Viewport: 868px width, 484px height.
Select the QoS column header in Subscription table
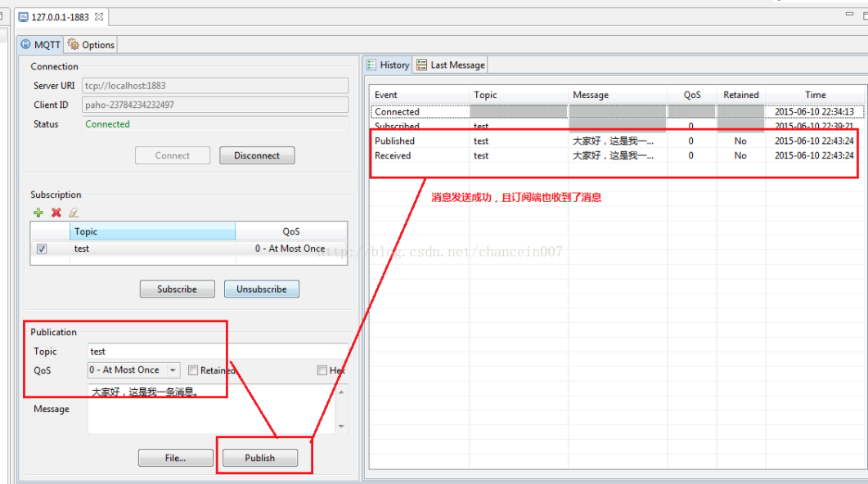[x=291, y=231]
